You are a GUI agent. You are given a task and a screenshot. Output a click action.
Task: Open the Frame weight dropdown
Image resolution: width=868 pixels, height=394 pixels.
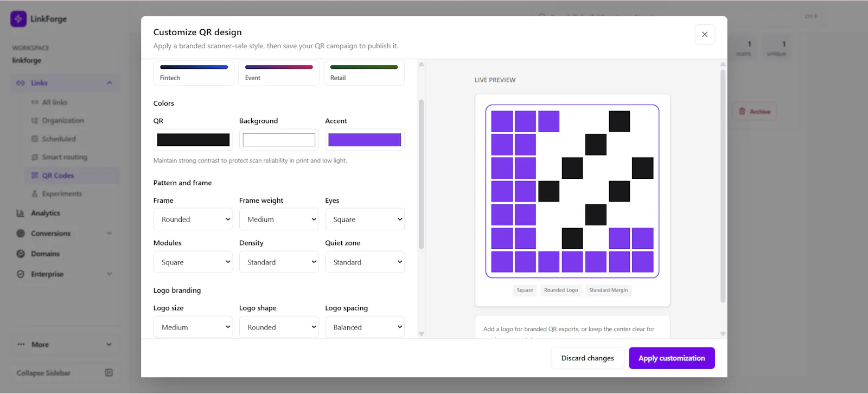(279, 219)
